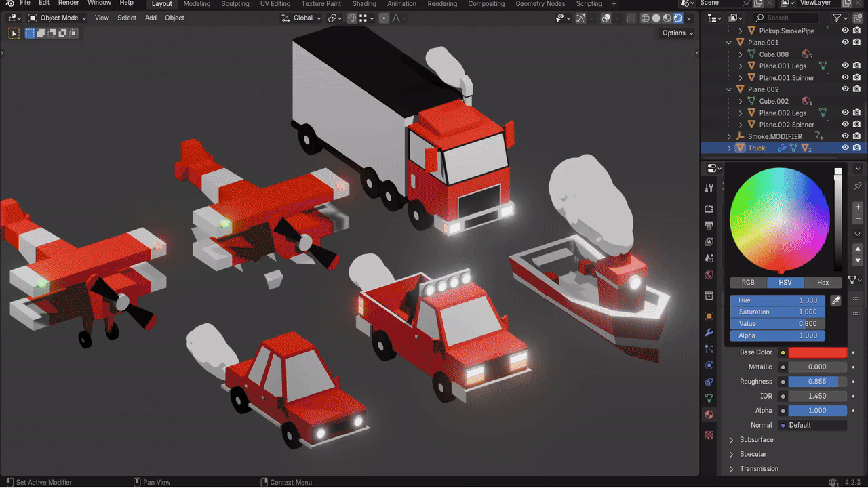
Task: Open the Object Data properties tab
Action: coord(709,398)
